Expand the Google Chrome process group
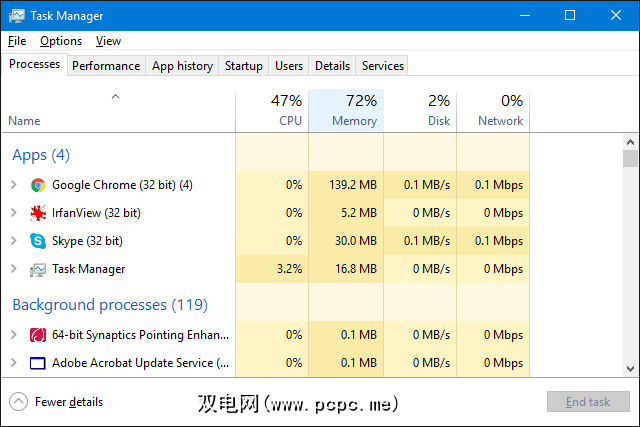 pyautogui.click(x=13, y=185)
